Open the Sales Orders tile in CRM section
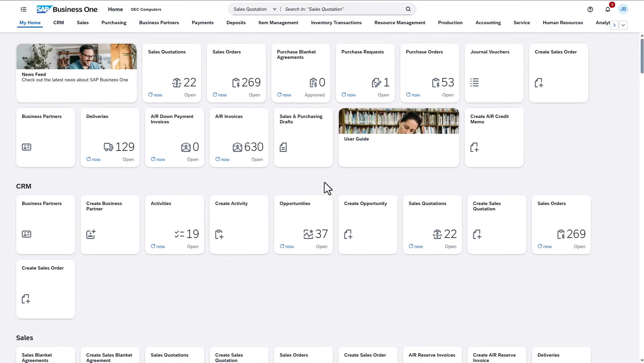644x363 pixels. pyautogui.click(x=561, y=225)
